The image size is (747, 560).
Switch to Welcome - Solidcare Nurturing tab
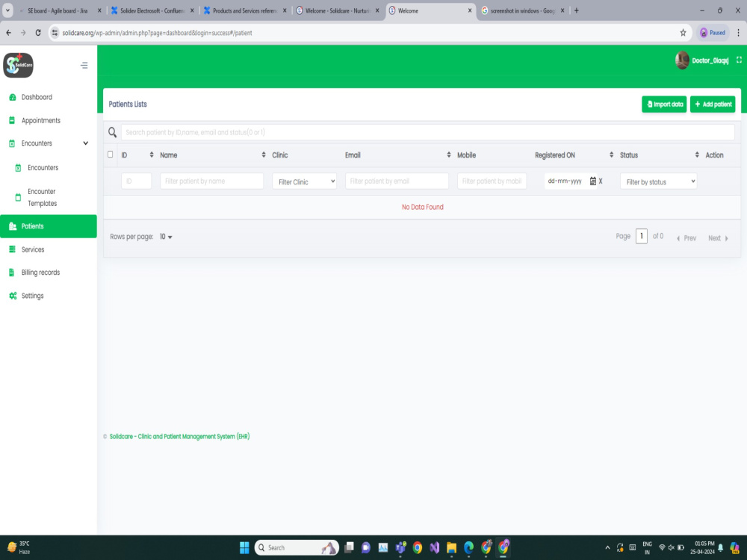[338, 10]
